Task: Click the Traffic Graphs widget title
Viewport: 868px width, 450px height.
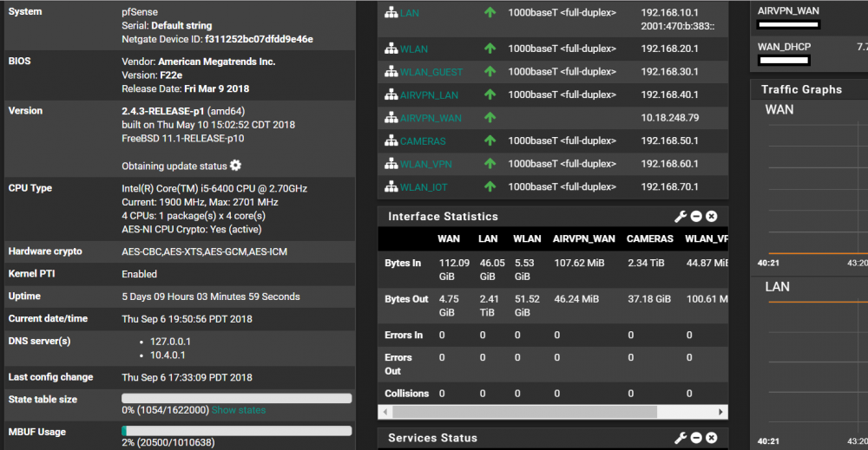Action: [801, 89]
